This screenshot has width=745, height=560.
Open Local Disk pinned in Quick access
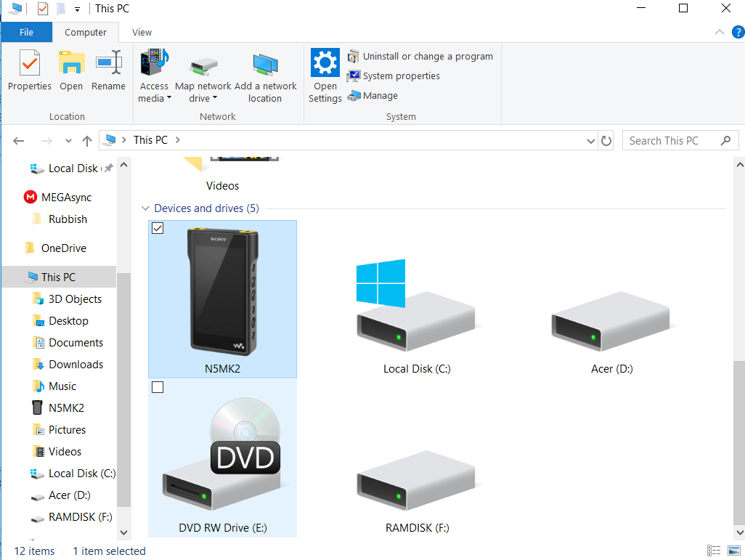(x=73, y=169)
